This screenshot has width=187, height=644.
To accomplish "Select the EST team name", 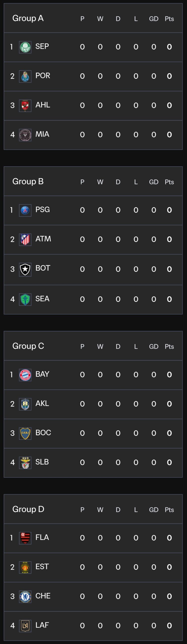I will pyautogui.click(x=42, y=567).
